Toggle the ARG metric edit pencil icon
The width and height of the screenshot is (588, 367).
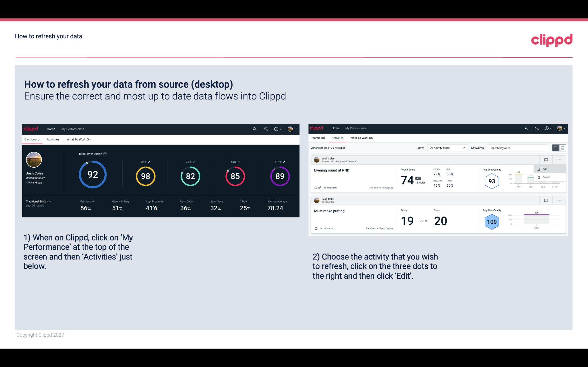pos(240,162)
